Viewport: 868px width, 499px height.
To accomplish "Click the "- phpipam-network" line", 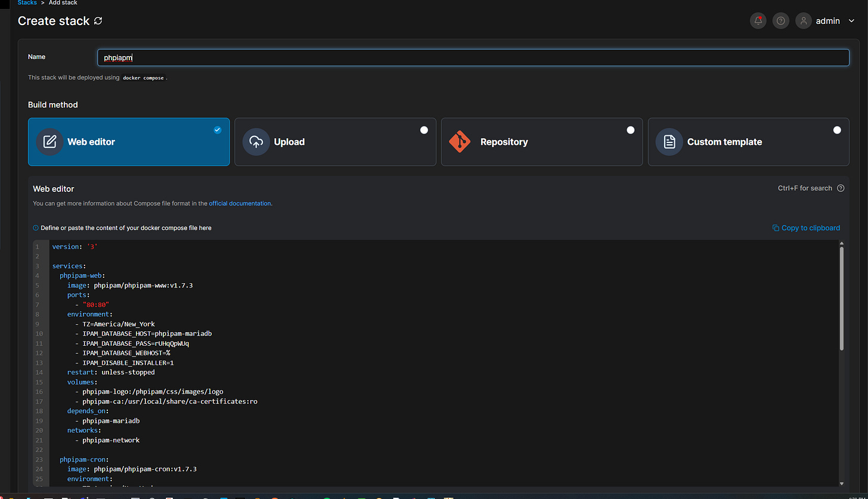I will coord(107,440).
